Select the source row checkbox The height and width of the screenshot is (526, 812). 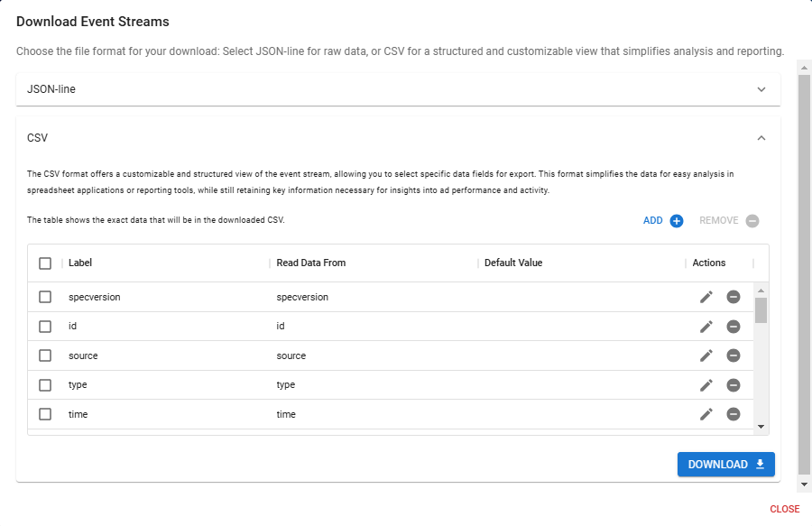coord(45,355)
